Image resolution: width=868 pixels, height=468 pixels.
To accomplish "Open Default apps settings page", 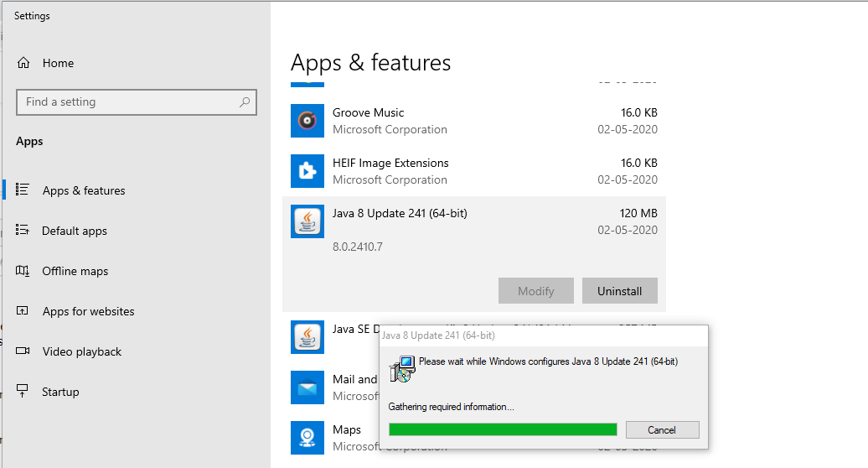I will (75, 231).
